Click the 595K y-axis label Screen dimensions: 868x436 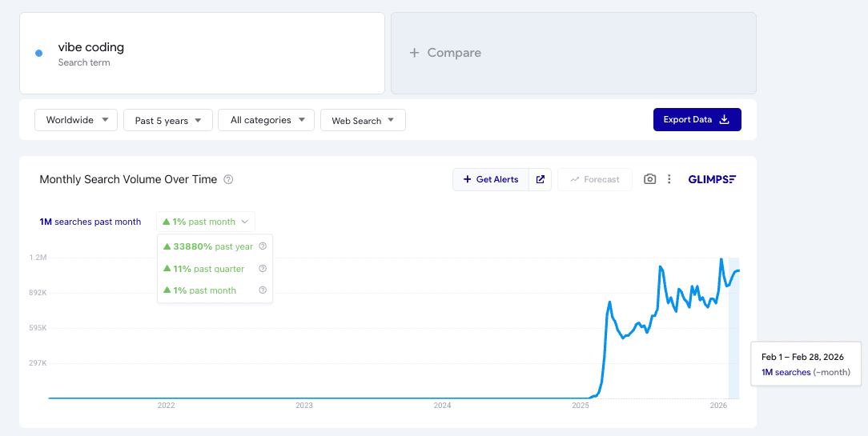click(x=38, y=328)
